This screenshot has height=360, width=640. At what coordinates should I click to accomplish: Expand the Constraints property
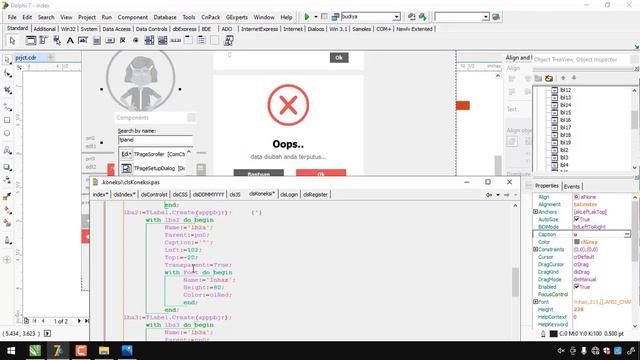[536, 249]
